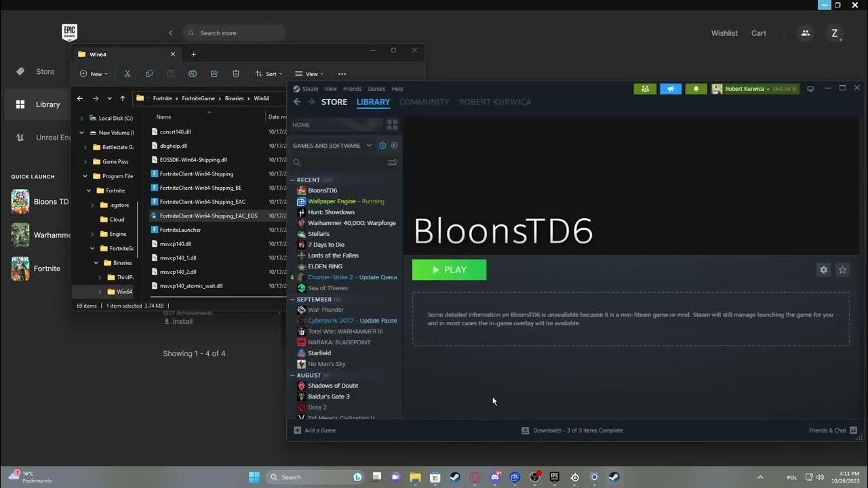
Task: Click the Rename icon in File Explorer toolbar
Action: [192, 74]
